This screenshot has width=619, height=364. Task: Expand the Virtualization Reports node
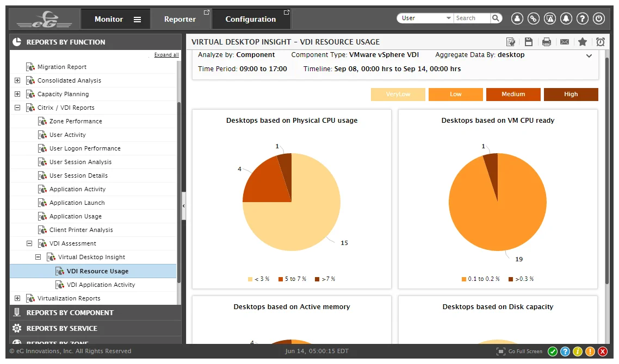(17, 298)
